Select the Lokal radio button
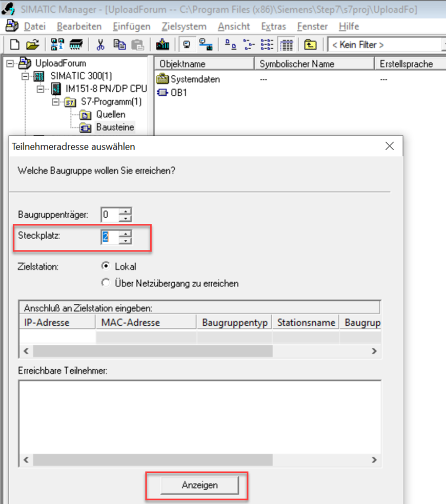 (x=105, y=266)
